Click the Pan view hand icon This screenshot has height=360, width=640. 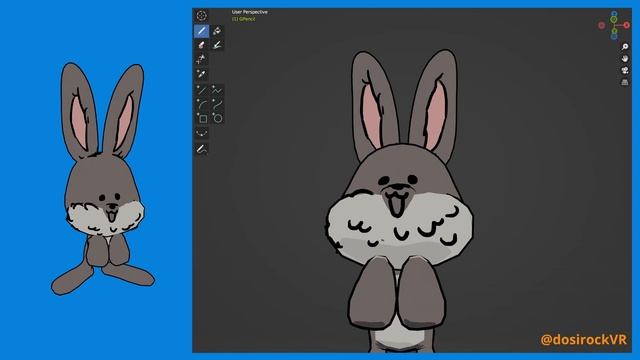point(624,59)
